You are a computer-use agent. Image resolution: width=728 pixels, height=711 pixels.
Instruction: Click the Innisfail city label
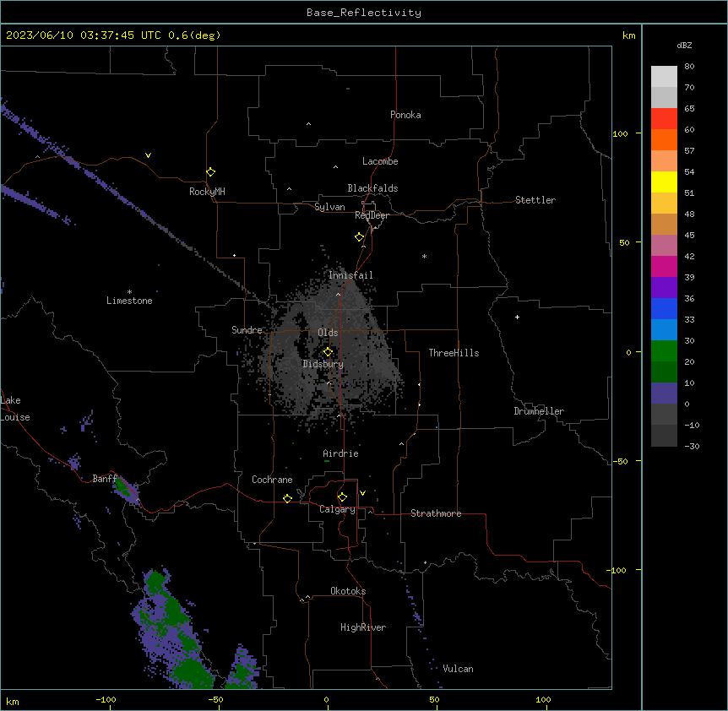pyautogui.click(x=350, y=275)
